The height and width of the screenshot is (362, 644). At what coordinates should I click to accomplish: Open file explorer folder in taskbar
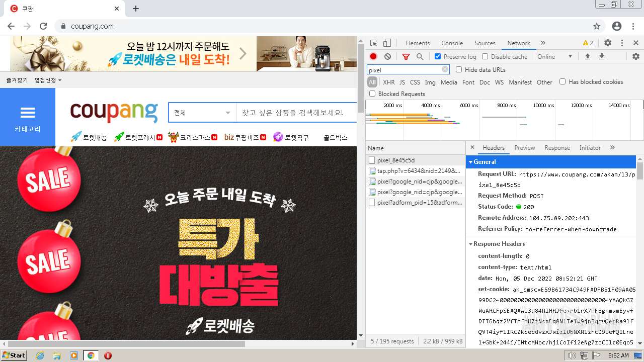[57, 355]
